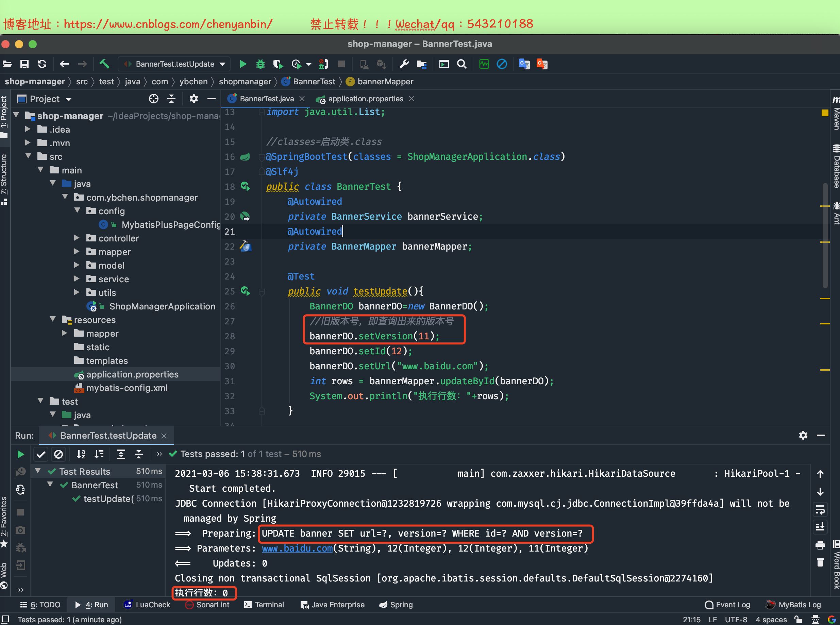Collapse the src folder in the Project tree
Image resolution: width=840 pixels, height=625 pixels.
point(28,156)
